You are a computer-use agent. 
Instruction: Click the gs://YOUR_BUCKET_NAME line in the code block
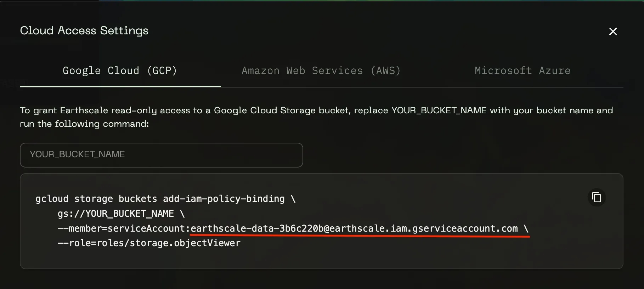[x=116, y=214]
